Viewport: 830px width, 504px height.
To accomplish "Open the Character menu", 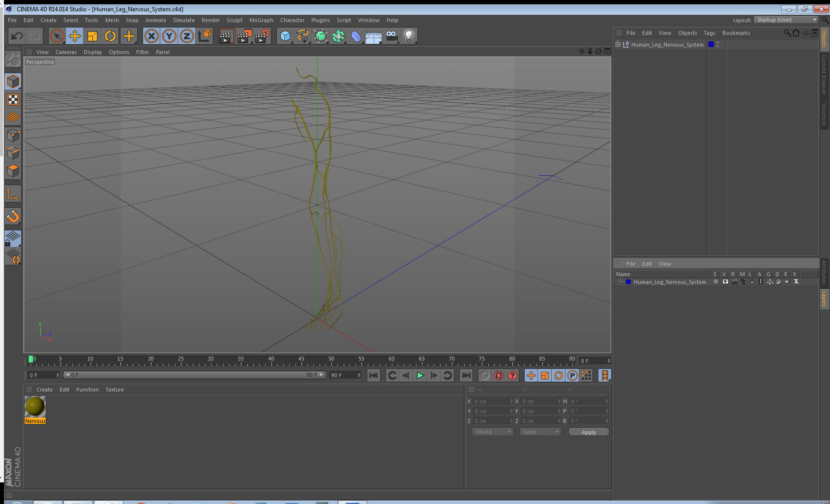I will tap(292, 20).
